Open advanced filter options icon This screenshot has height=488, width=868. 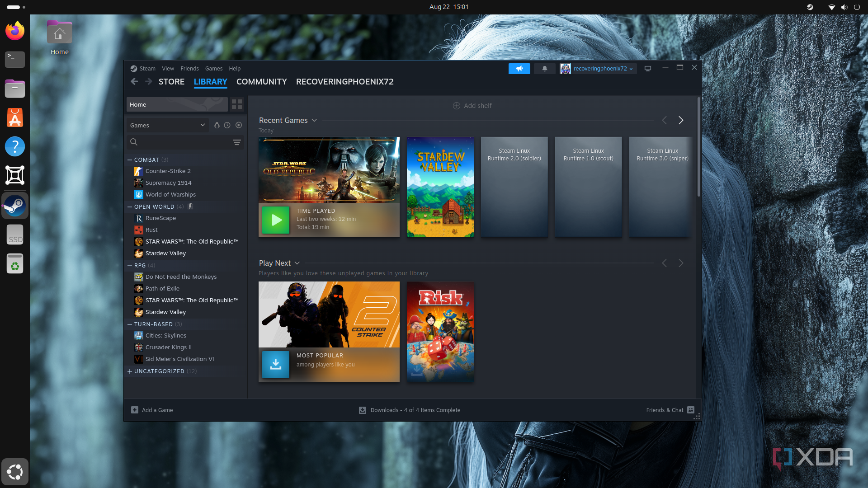click(236, 142)
